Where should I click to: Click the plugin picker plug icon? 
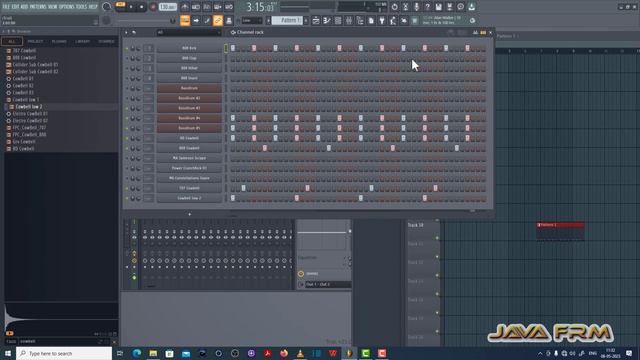[x=382, y=20]
